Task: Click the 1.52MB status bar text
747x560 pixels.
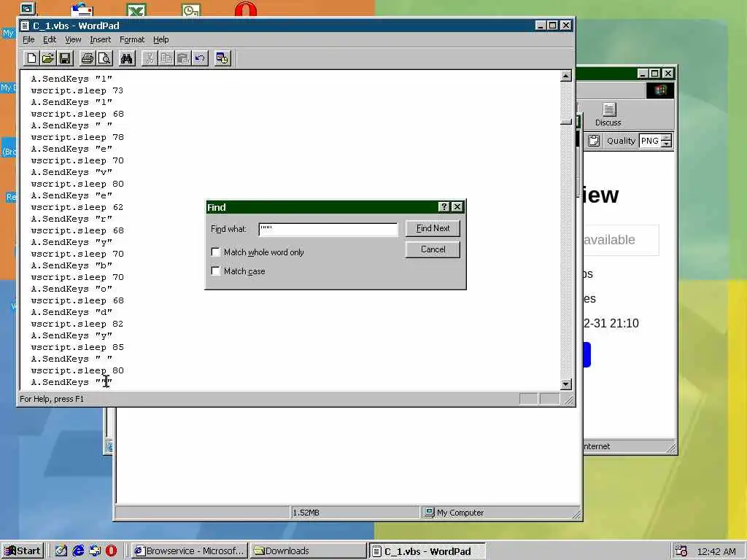Action: (306, 513)
